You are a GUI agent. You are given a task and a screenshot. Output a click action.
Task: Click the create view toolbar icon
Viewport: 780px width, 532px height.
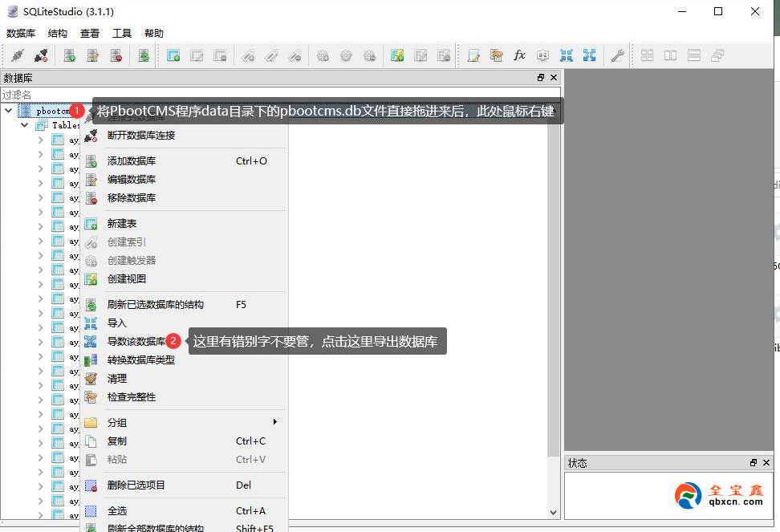point(397,55)
